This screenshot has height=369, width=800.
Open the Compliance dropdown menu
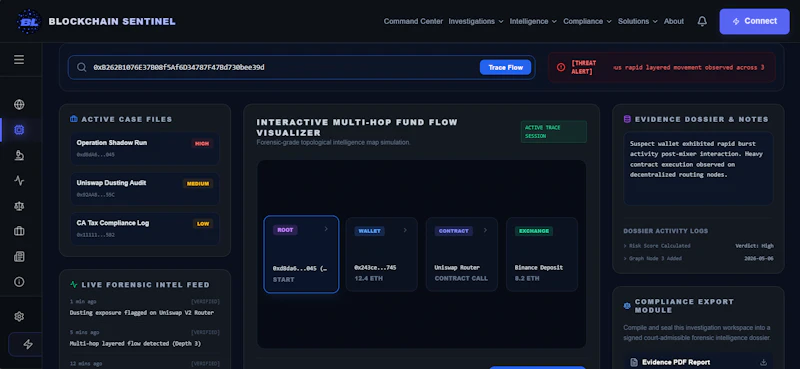pos(587,21)
